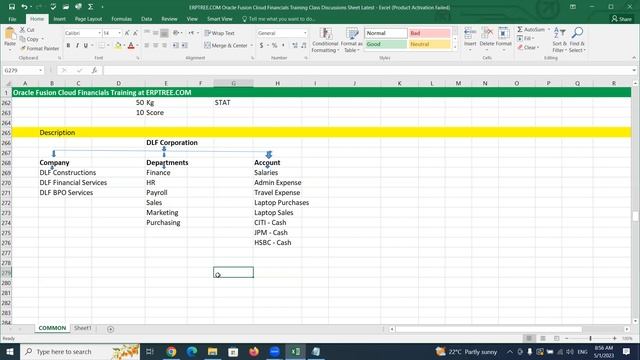The height and width of the screenshot is (360, 640).
Task: Click the Insert Function fx icon
Action: tap(94, 70)
